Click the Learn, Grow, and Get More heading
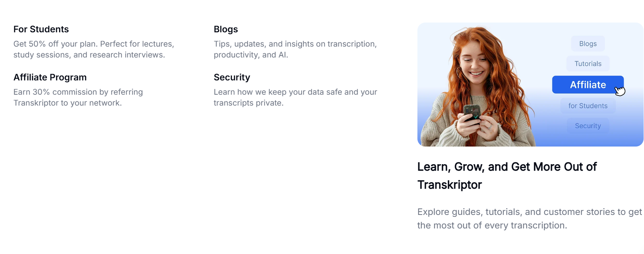 (x=507, y=176)
